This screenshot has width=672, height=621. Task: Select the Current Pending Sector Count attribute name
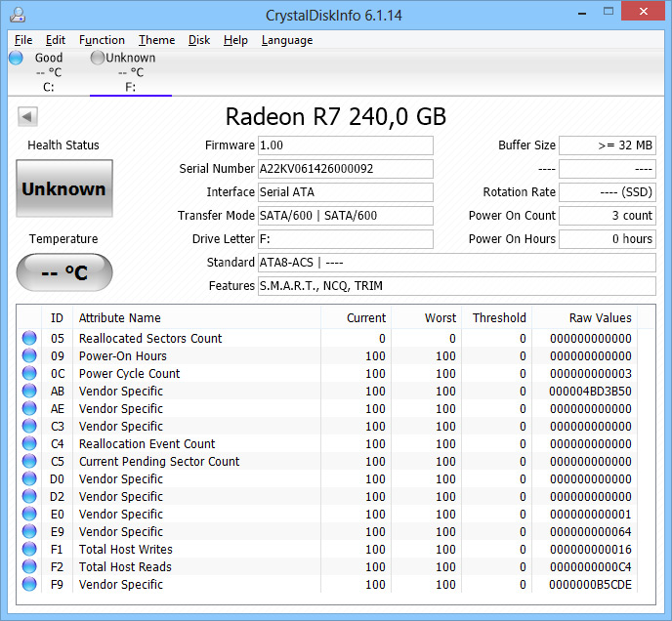159,462
